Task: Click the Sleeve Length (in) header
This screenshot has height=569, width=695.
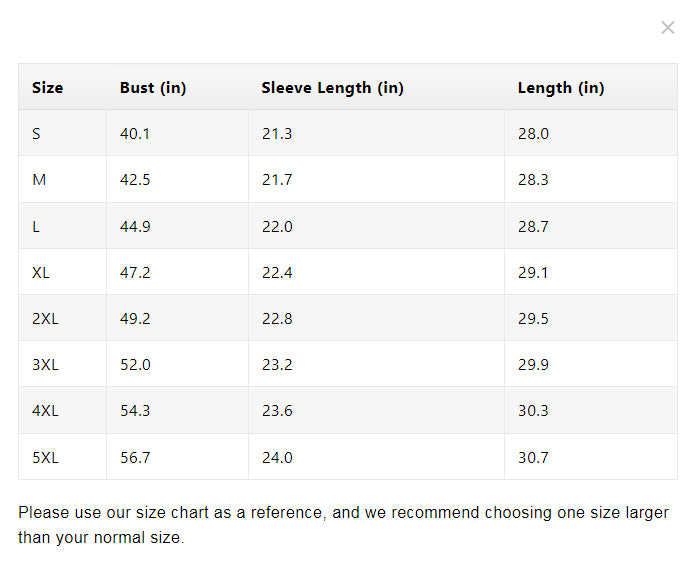Action: [x=332, y=88]
